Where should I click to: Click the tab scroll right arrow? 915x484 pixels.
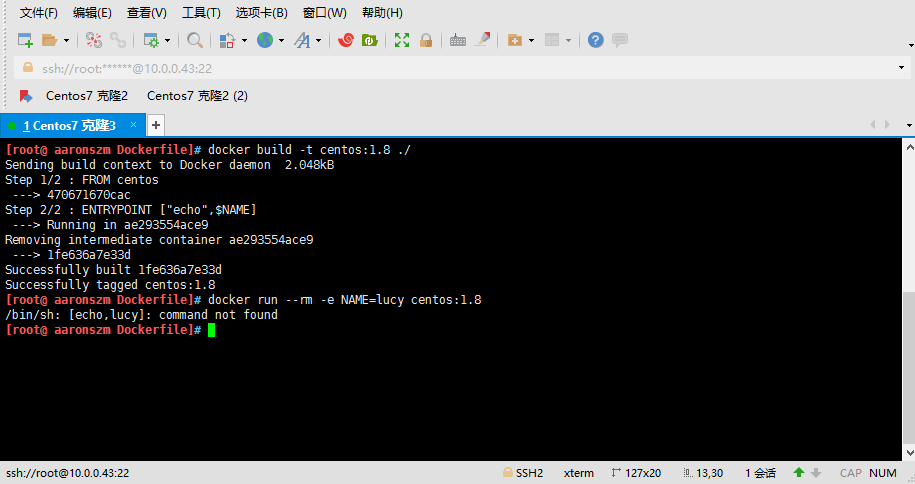pos(888,124)
